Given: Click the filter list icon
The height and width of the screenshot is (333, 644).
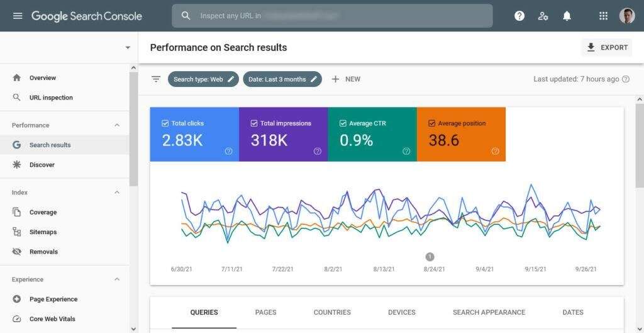Looking at the screenshot, I should [x=156, y=79].
